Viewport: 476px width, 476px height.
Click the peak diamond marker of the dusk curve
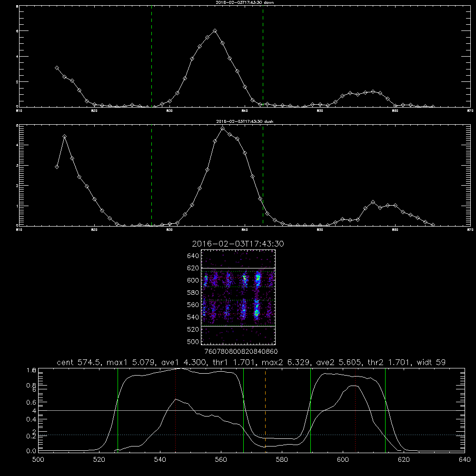click(222, 129)
